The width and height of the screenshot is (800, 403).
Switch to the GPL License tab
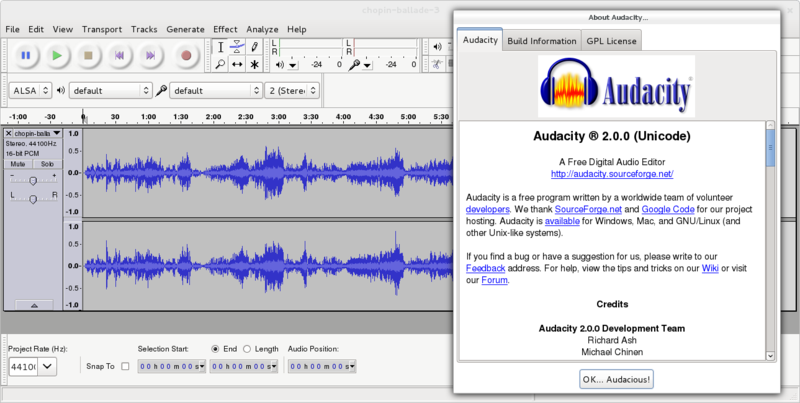(611, 41)
